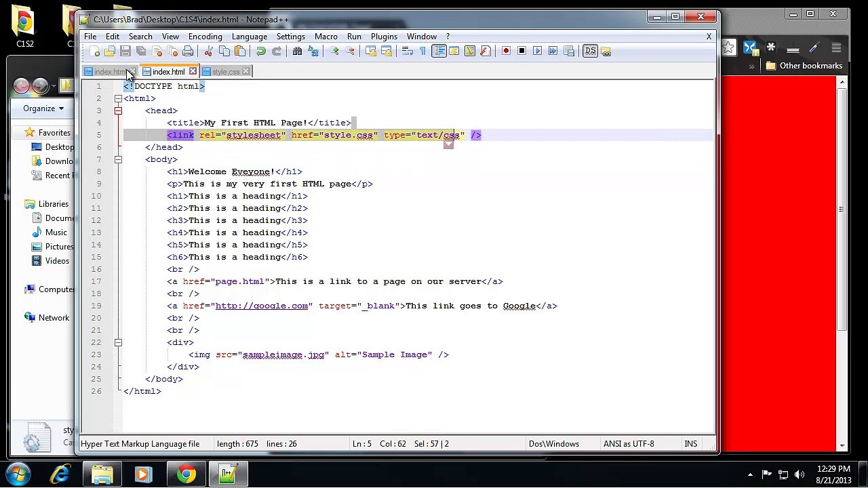
Task: Click the Zoom In magnifier icon
Action: 334,52
